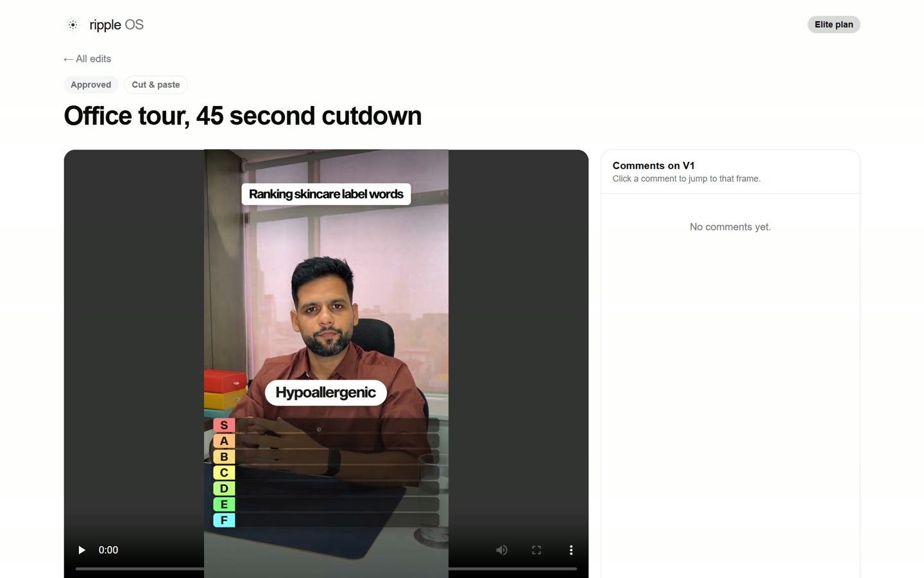
Task: Click the ripple OS sun logo icon
Action: click(73, 24)
